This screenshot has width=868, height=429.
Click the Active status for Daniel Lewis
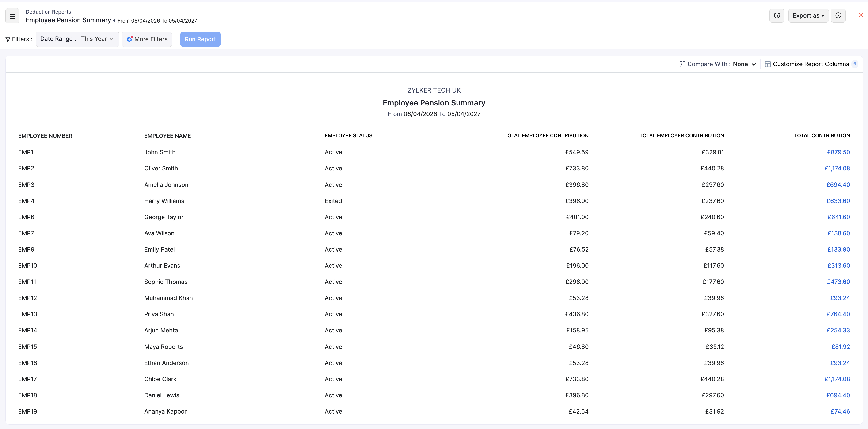point(333,395)
